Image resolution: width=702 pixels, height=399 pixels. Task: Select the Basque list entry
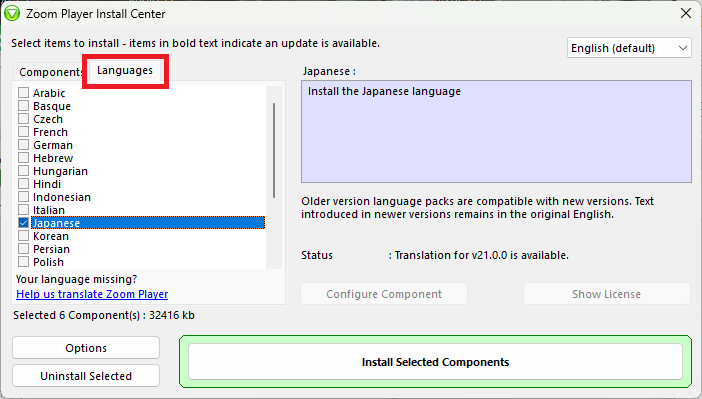pyautogui.click(x=51, y=106)
